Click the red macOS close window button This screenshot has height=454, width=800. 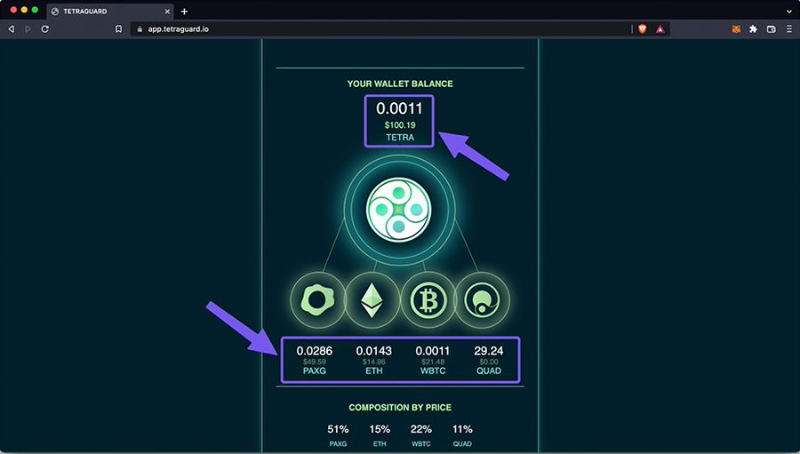(13, 10)
